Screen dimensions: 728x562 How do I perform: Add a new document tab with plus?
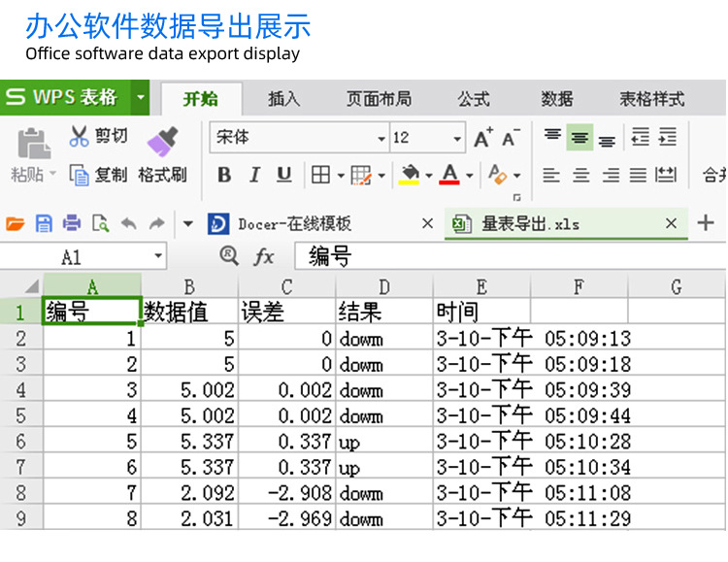[x=706, y=222]
